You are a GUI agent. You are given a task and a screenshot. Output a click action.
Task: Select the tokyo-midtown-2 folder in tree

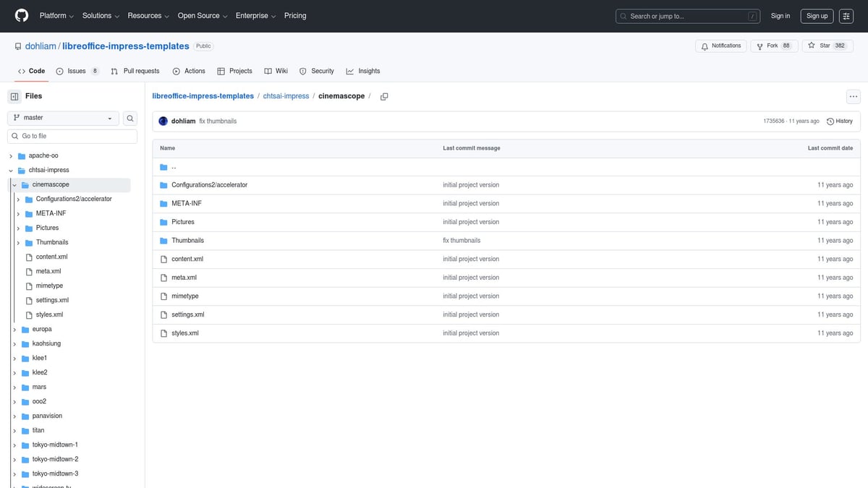(55, 459)
